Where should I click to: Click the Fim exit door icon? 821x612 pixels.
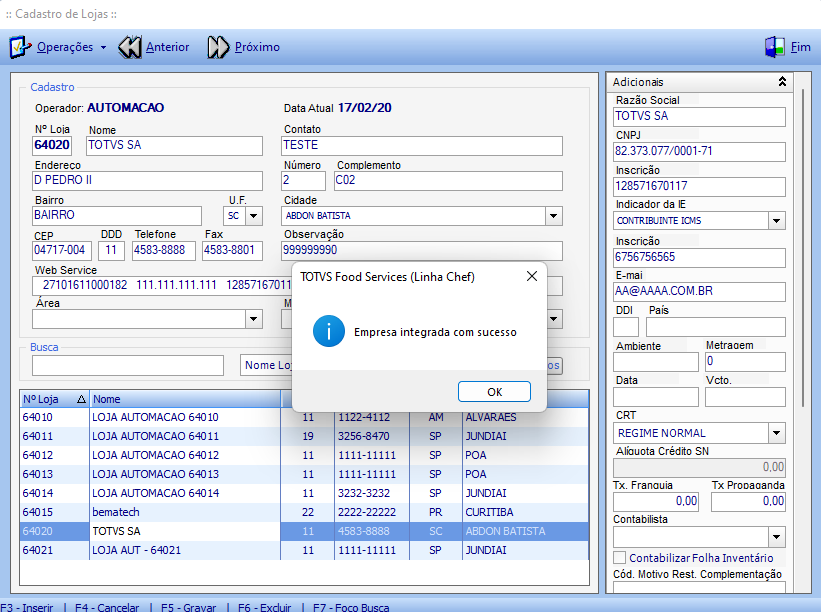(774, 47)
